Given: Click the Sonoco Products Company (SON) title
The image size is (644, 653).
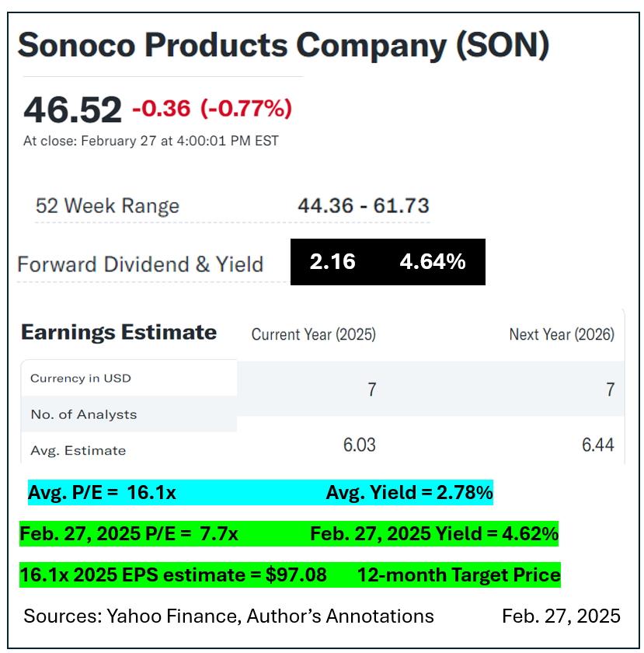Looking at the screenshot, I should pos(284,46).
